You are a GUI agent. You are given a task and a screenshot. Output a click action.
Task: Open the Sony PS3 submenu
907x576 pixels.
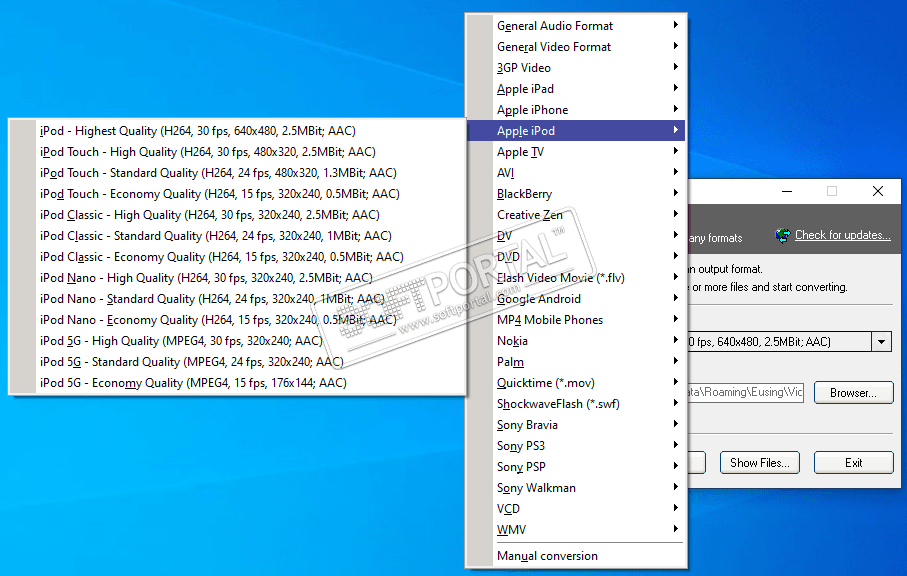pos(576,446)
